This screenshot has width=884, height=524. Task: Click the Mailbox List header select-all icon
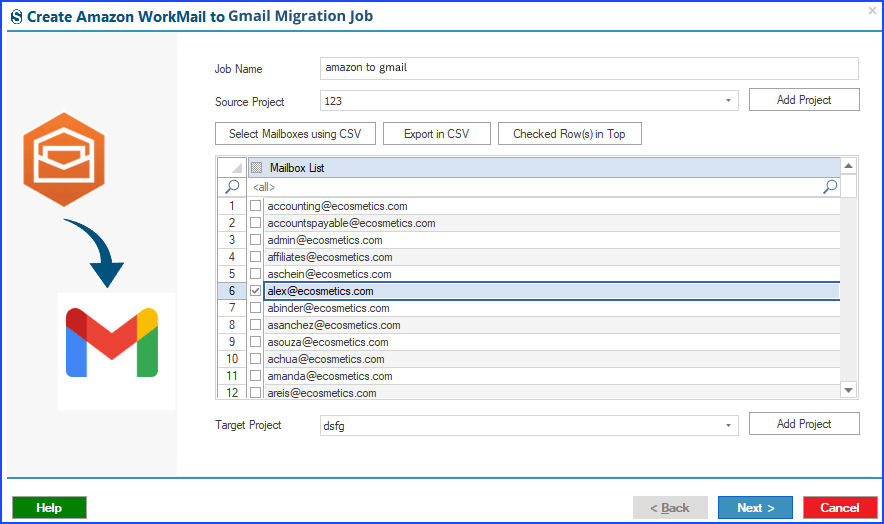(257, 168)
